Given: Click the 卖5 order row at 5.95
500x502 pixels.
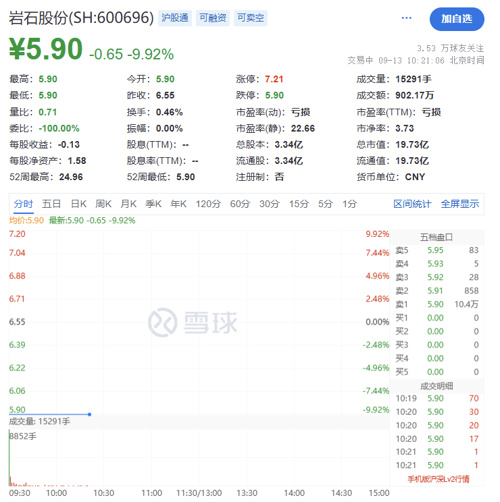Looking at the screenshot, I should (x=437, y=250).
